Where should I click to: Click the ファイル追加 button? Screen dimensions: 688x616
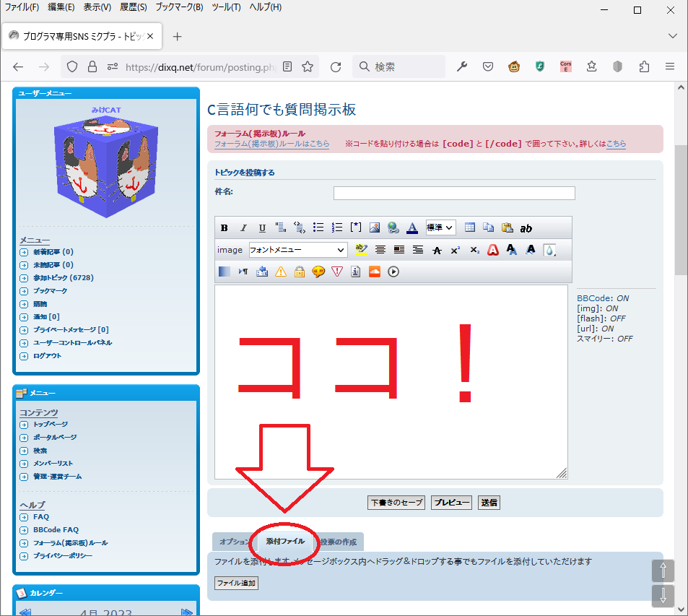(x=236, y=583)
